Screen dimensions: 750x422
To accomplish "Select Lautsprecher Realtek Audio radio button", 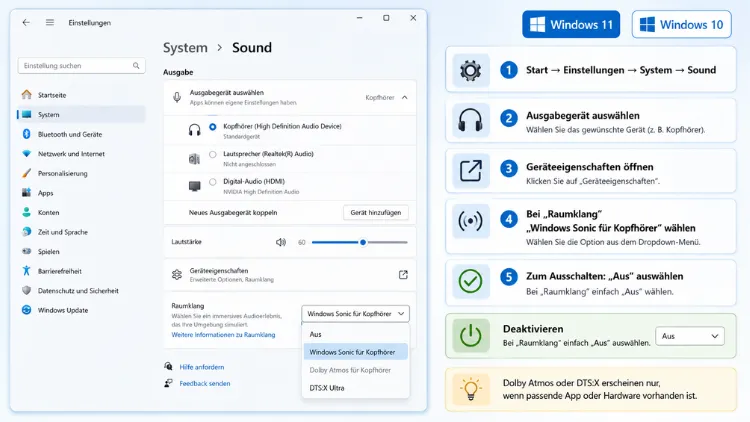I will pyautogui.click(x=212, y=154).
